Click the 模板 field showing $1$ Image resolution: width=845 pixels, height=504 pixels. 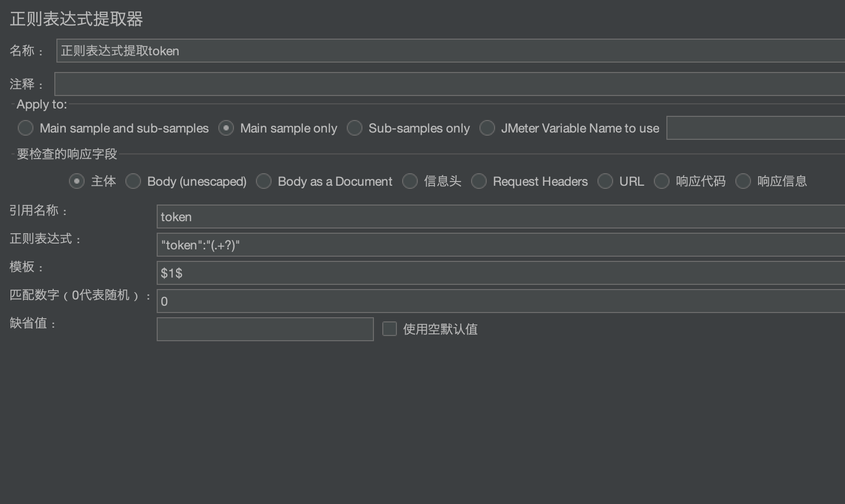[500, 273]
